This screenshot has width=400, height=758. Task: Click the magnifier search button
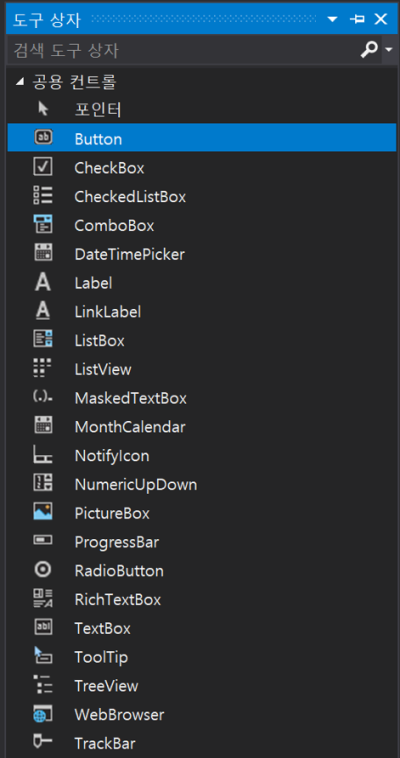370,49
